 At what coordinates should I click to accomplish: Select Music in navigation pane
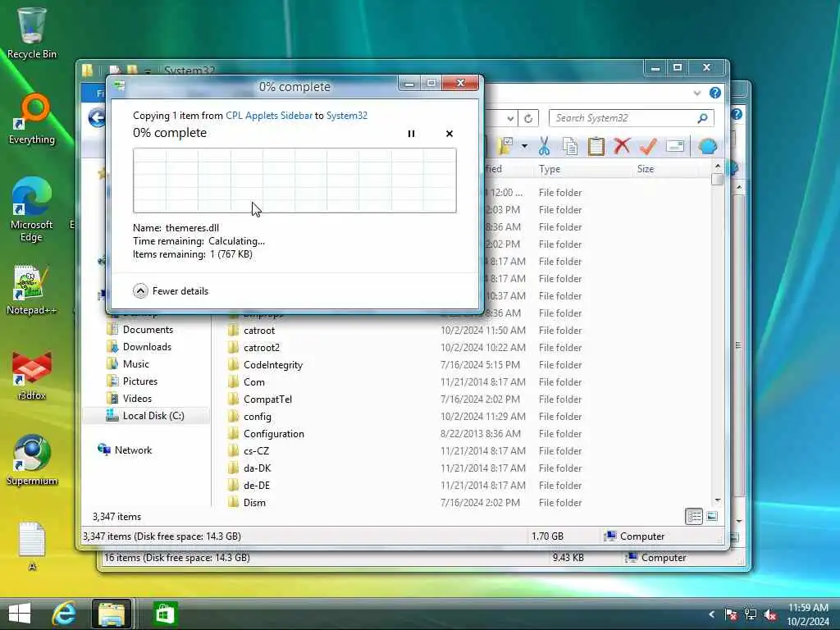[135, 363]
